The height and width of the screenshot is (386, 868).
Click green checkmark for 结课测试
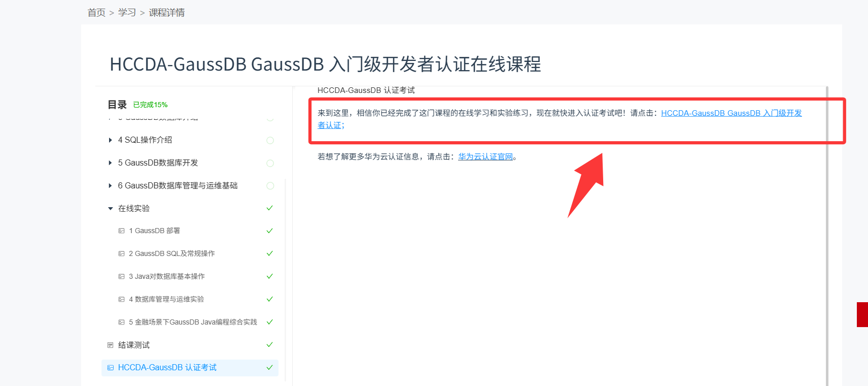270,345
